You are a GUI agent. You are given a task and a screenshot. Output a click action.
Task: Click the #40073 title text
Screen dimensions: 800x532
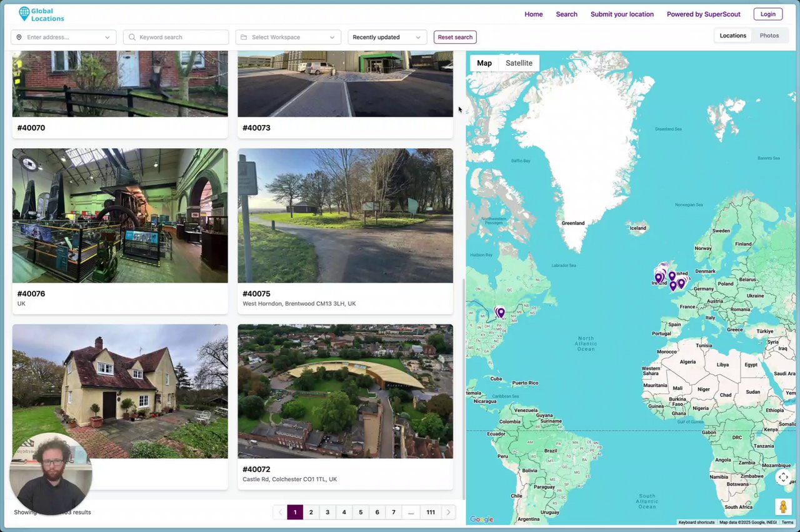tap(256, 128)
